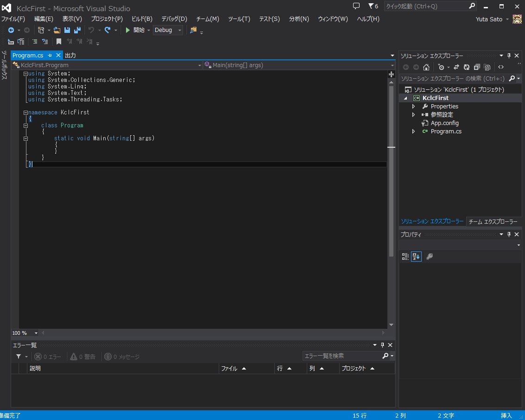The height and width of the screenshot is (420, 525).
Task: Switch to チーム エクスプローラー tab
Action: [x=493, y=221]
